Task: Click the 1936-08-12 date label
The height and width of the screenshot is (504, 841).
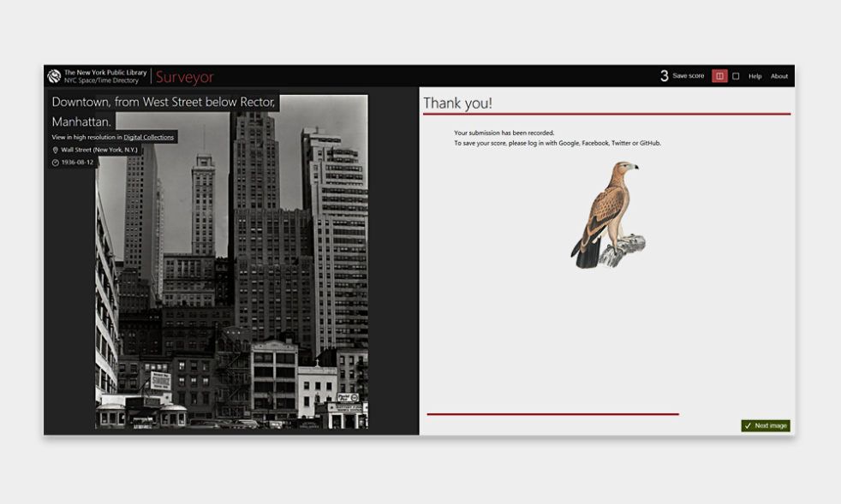Action: (77, 163)
